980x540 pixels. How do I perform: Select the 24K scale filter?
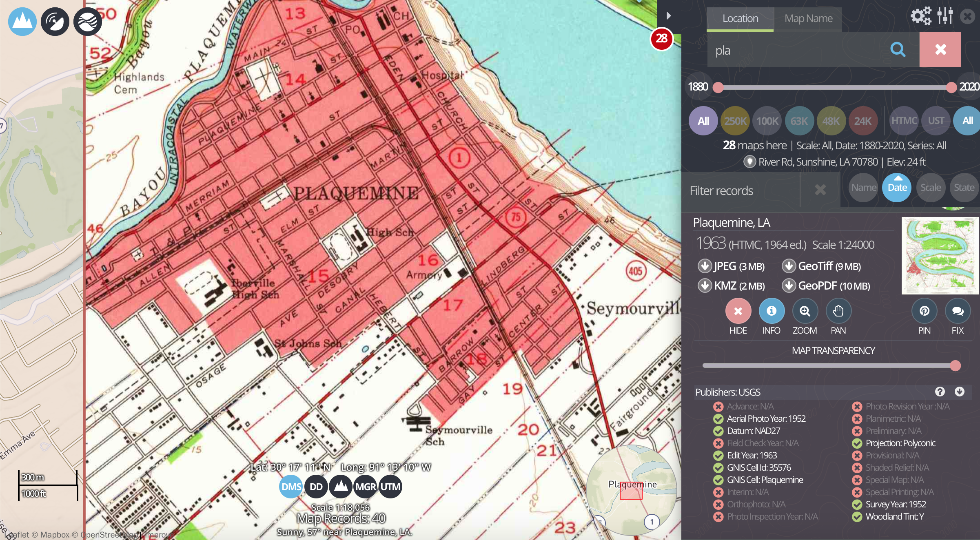pyautogui.click(x=862, y=121)
